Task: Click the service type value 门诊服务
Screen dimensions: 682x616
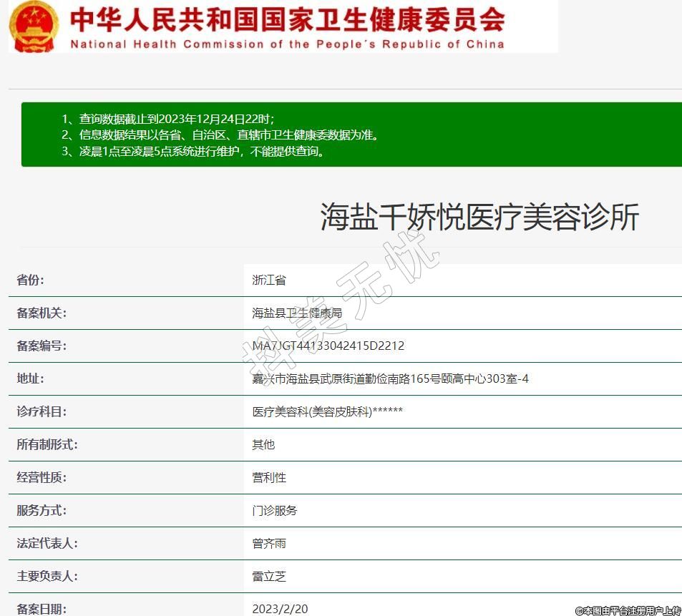Action: click(275, 511)
